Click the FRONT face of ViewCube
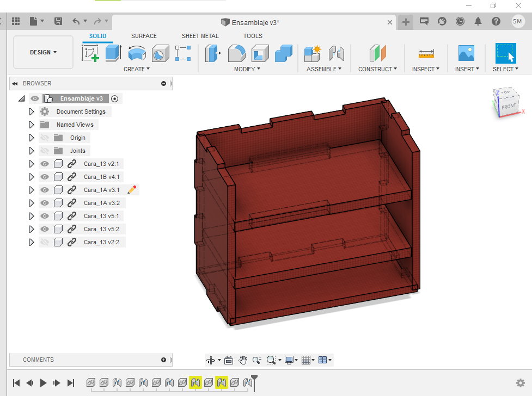Image resolution: width=532 pixels, height=396 pixels. 509,106
